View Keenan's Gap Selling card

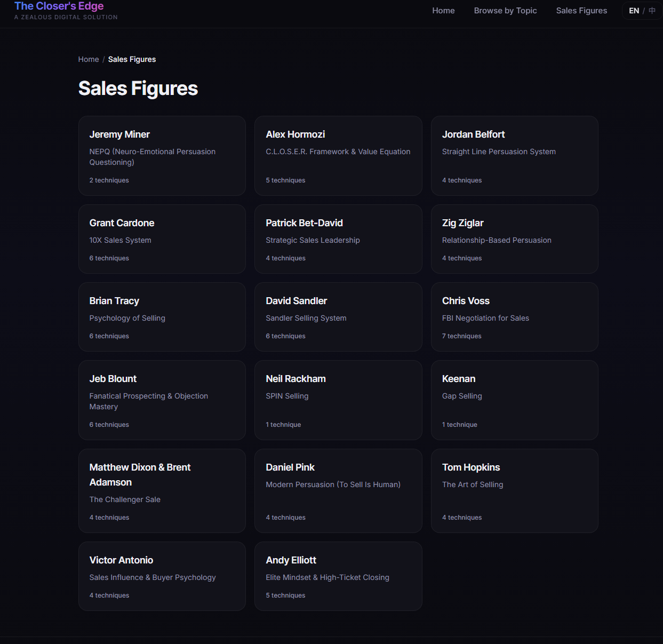tap(514, 400)
